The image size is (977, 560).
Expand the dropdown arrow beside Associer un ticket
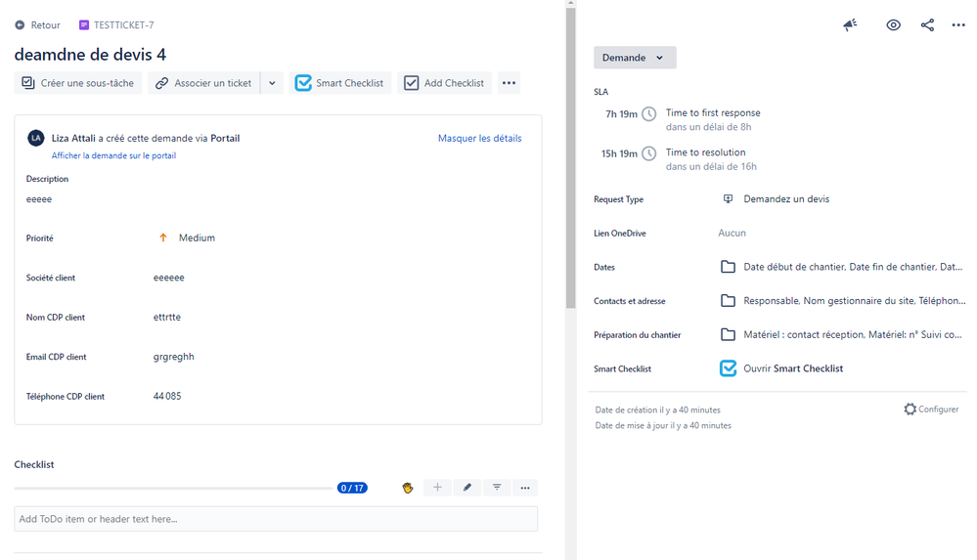pyautogui.click(x=272, y=83)
